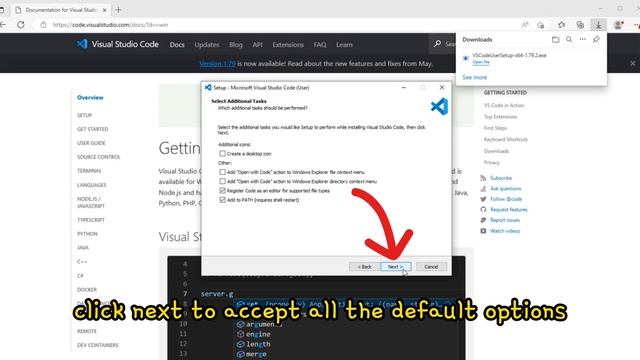Open the Updates navigation item
The image size is (640, 360).
[x=207, y=44]
